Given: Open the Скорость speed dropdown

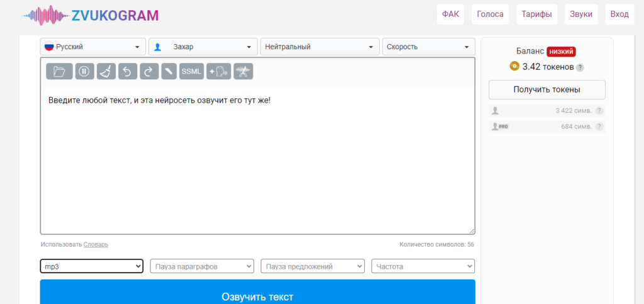Looking at the screenshot, I should pos(428,47).
